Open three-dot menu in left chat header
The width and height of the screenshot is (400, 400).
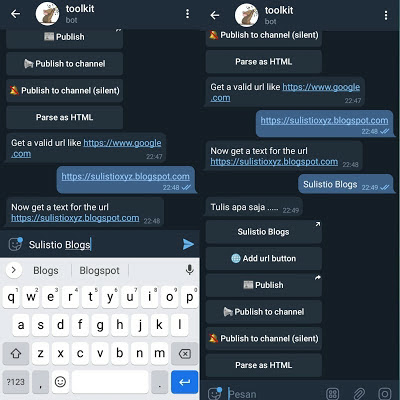[188, 14]
